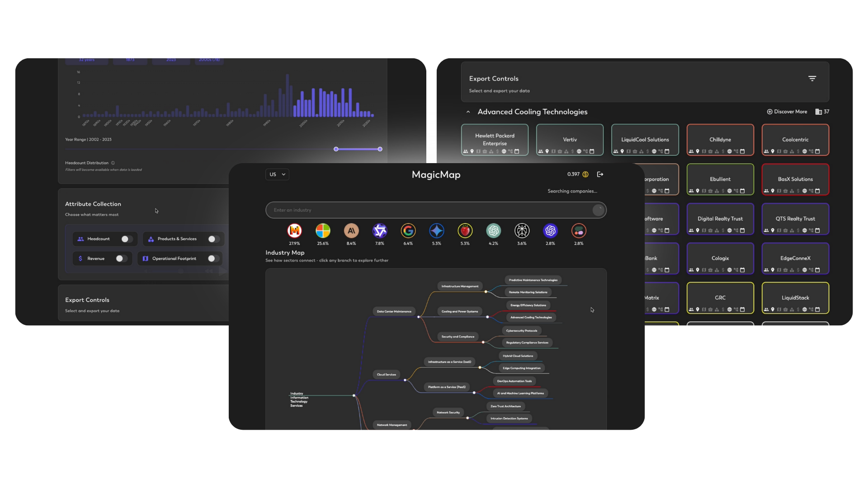Click the Anthropic AI model icon

tap(351, 231)
